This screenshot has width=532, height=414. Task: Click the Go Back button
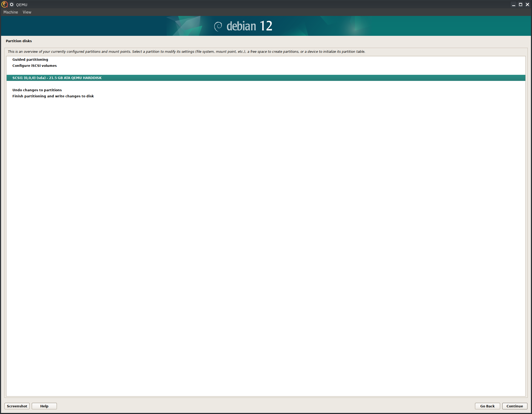coord(487,406)
